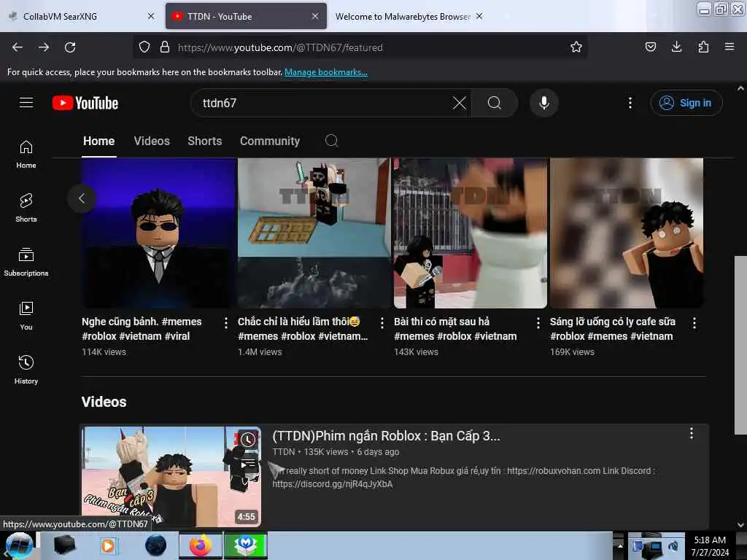Search within the channel using magnifier
Viewport: 747px width, 560px height.
click(332, 141)
